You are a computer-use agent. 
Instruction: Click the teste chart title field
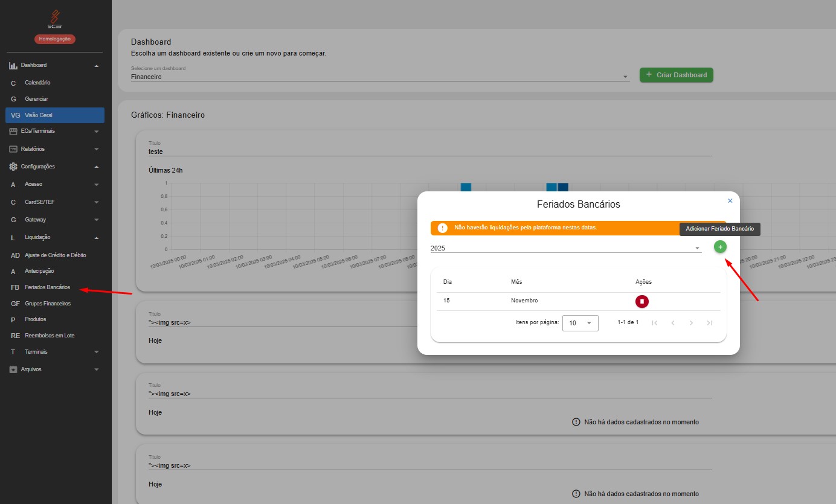[x=429, y=152]
